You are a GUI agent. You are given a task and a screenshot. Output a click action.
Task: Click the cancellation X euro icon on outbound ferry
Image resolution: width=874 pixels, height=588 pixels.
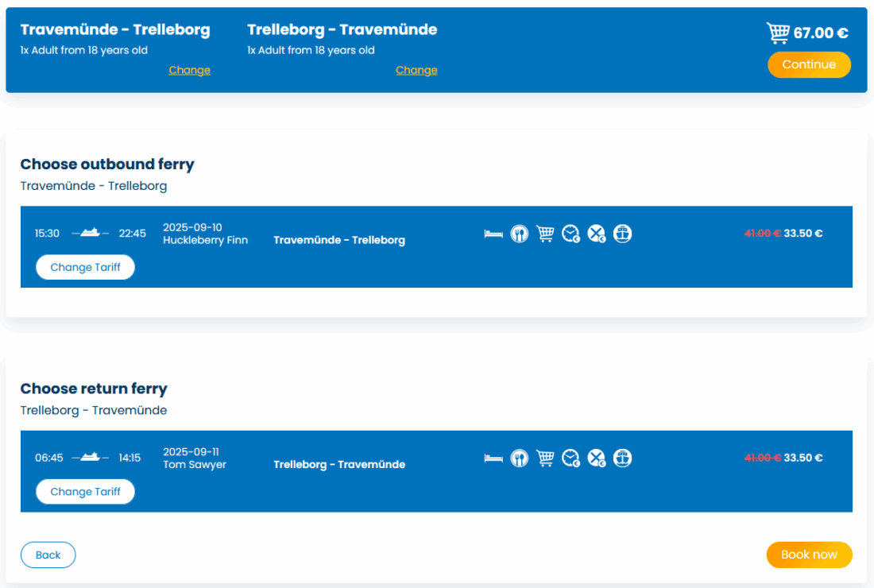596,234
